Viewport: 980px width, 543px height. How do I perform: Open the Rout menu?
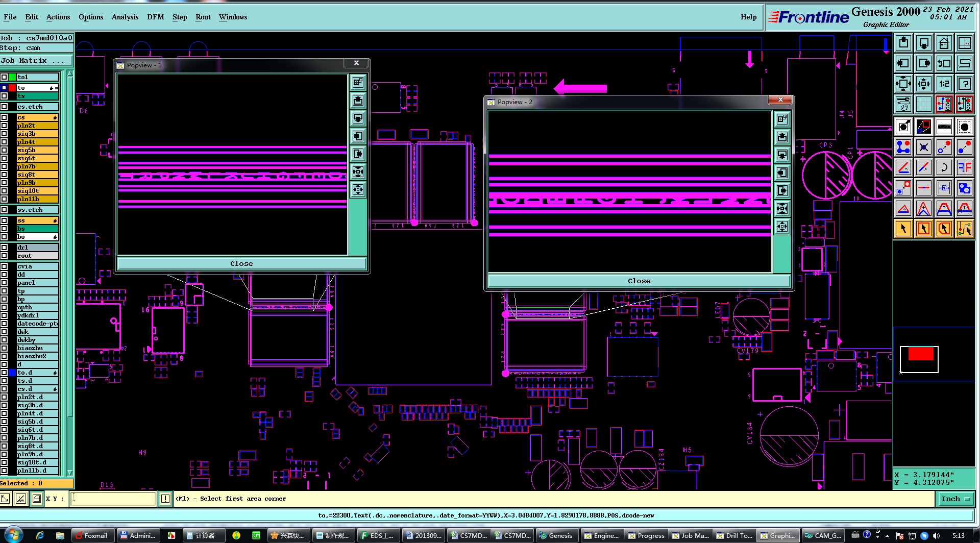pos(203,17)
